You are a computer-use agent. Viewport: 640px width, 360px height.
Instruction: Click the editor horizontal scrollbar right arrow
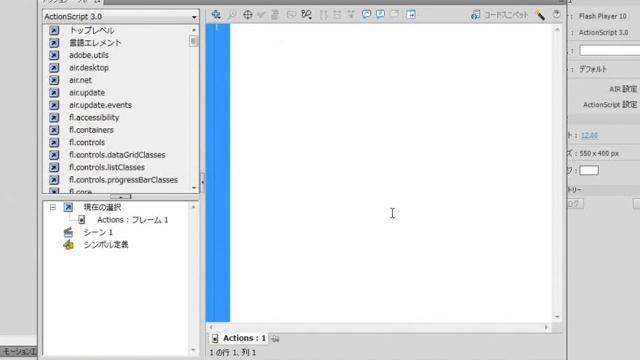546,327
